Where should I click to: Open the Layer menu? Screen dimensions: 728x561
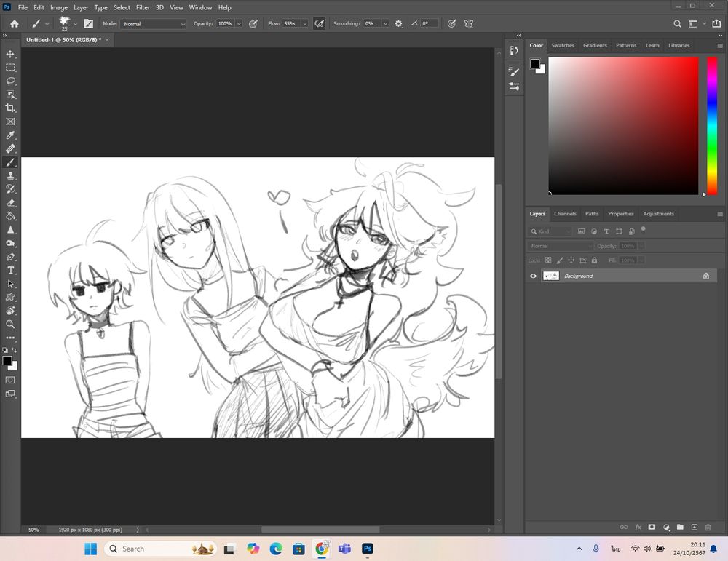pyautogui.click(x=81, y=7)
